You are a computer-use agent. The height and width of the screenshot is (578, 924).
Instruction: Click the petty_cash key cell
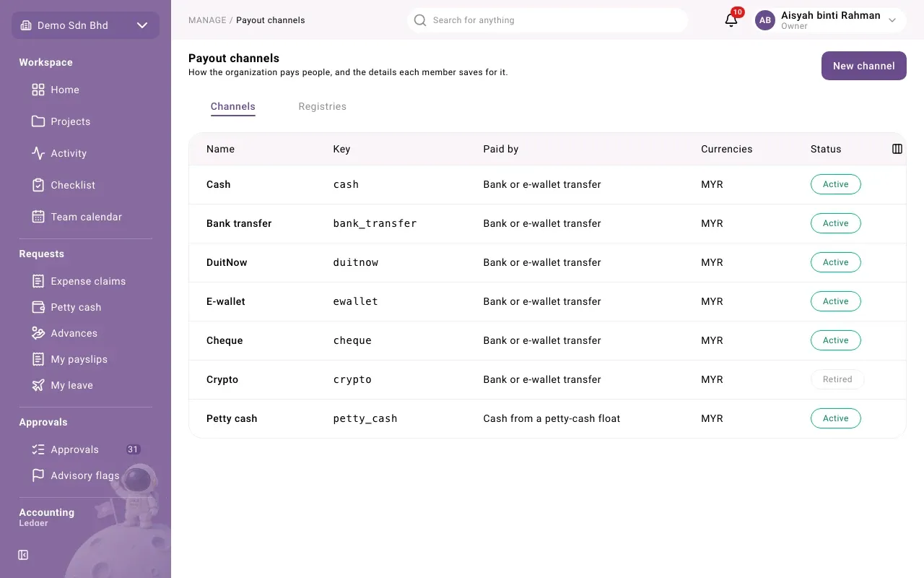(365, 418)
